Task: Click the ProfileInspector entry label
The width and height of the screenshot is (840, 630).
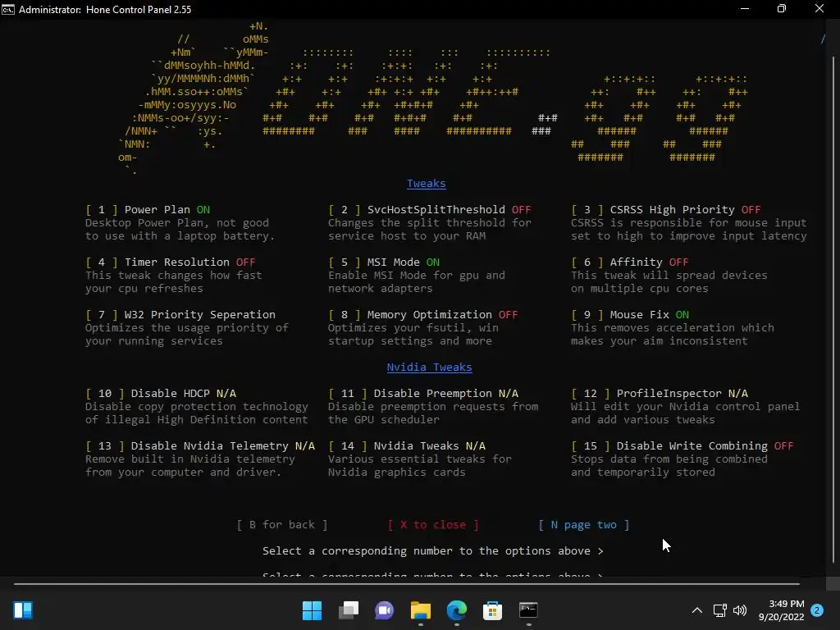Action: [x=669, y=393]
